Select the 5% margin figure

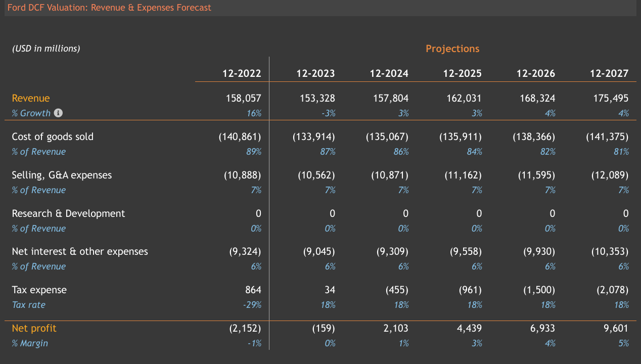(624, 343)
